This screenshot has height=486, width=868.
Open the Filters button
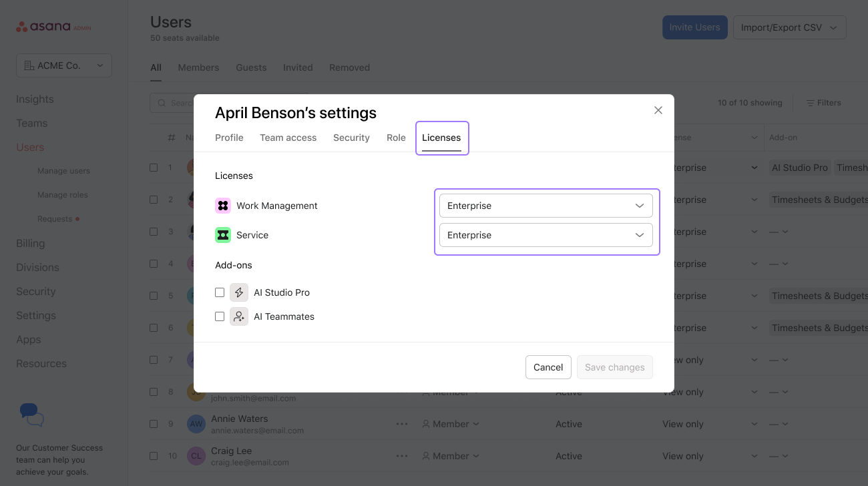click(823, 103)
